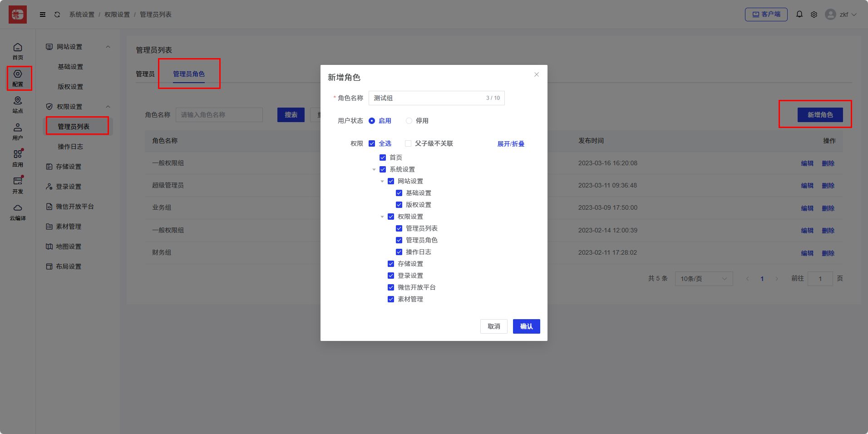This screenshot has height=434, width=868.
Task: Click the 确认 button
Action: tap(526, 326)
